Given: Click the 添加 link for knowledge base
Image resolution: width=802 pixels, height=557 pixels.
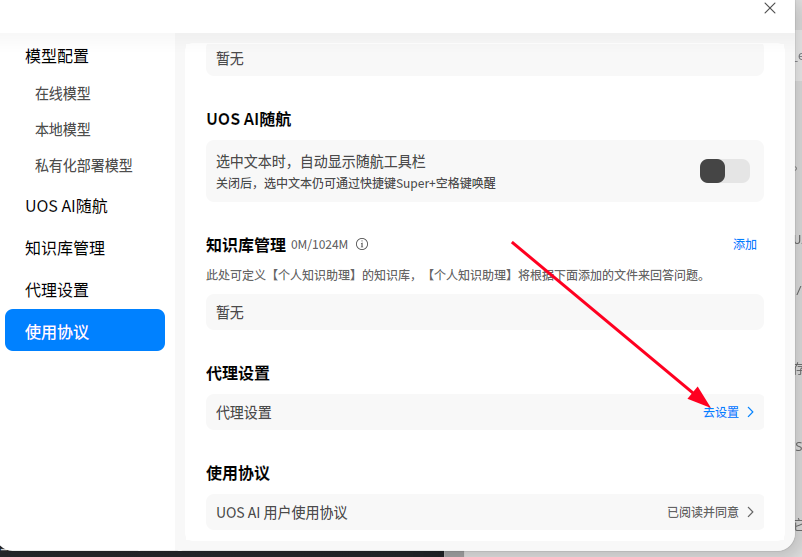Looking at the screenshot, I should [745, 244].
